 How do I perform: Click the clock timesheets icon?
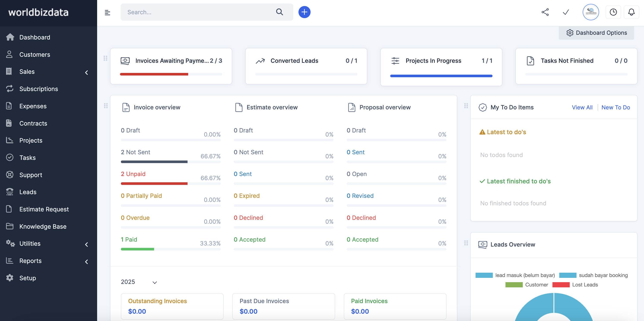(613, 12)
